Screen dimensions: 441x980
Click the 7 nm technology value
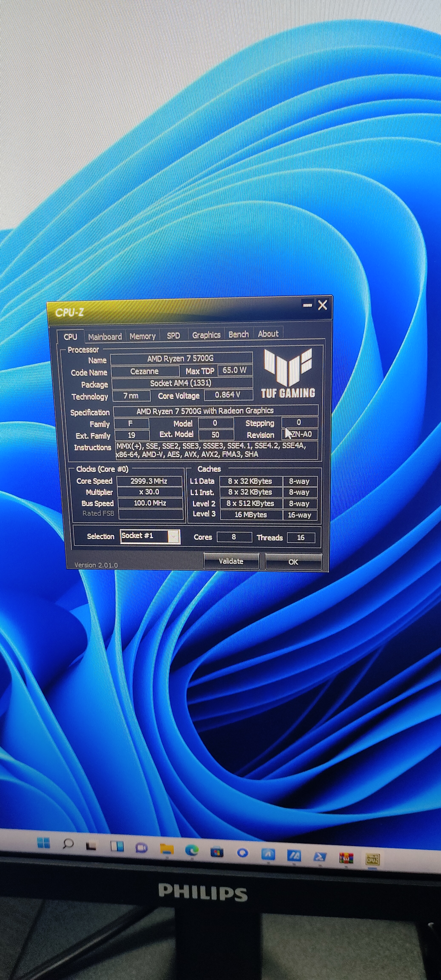click(131, 396)
